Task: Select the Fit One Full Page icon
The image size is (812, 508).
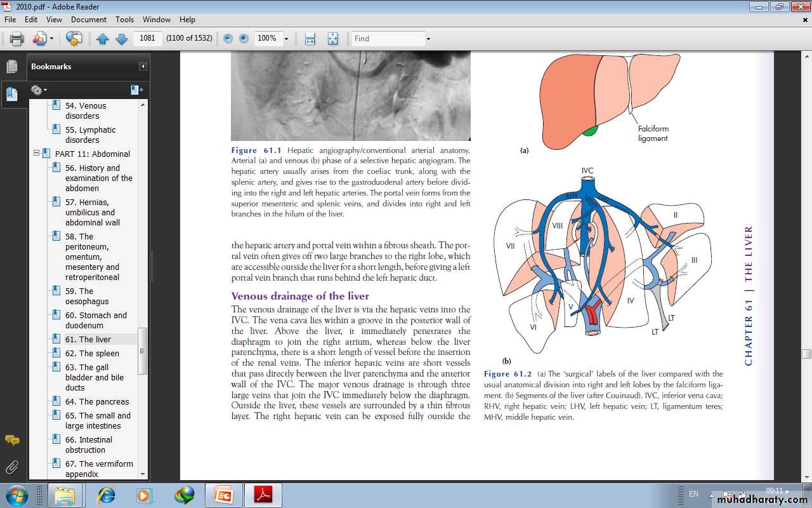Action: (x=332, y=39)
